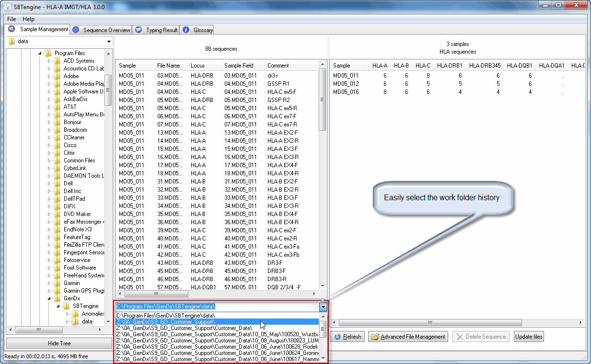The height and width of the screenshot is (364, 591).
Task: Collapse the GenDx tree node
Action: [49, 298]
